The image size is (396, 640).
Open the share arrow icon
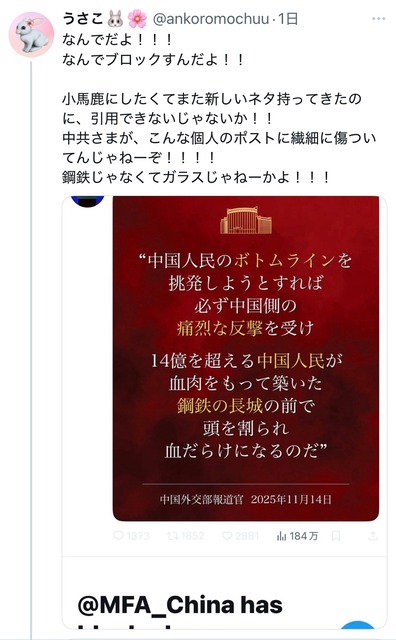point(373,536)
